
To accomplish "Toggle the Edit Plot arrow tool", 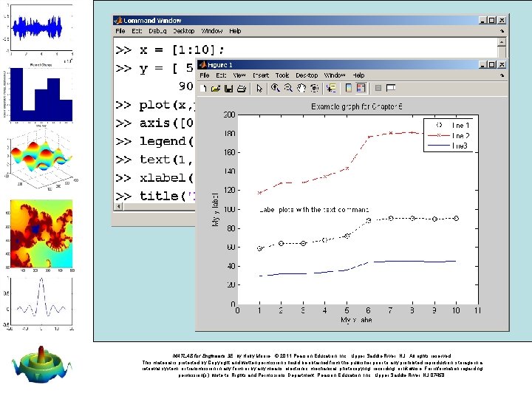I will click(259, 89).
